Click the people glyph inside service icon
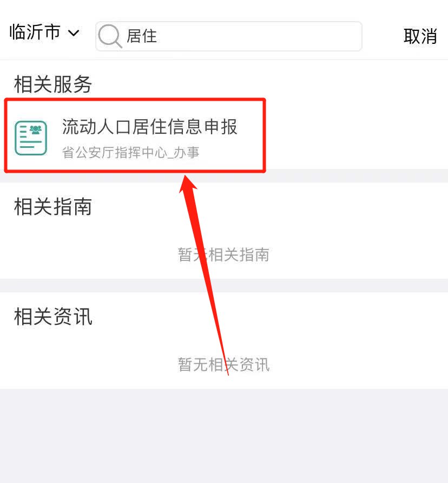 [36, 129]
